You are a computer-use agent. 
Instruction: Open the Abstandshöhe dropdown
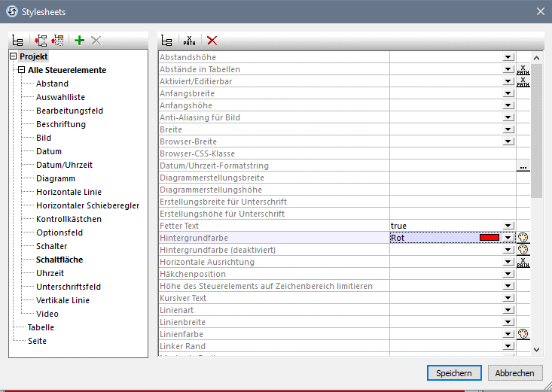click(x=508, y=57)
